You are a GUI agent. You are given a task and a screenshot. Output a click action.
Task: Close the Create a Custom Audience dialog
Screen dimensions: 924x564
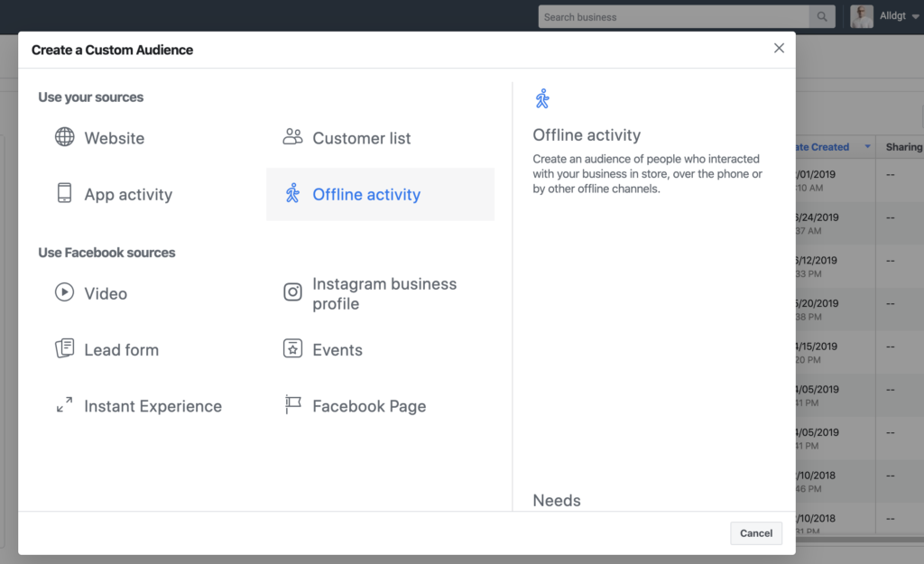[779, 49]
